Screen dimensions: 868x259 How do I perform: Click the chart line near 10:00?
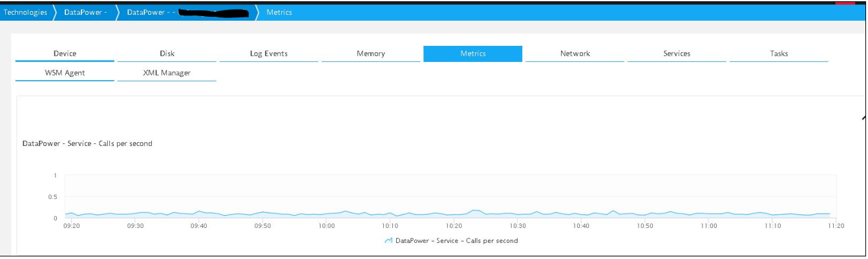click(326, 214)
